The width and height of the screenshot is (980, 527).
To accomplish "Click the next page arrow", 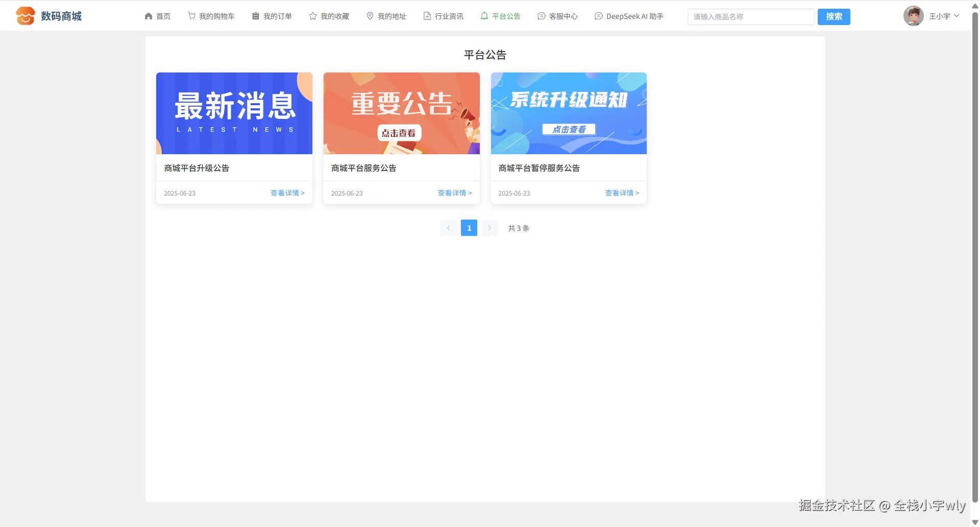I will pos(489,228).
